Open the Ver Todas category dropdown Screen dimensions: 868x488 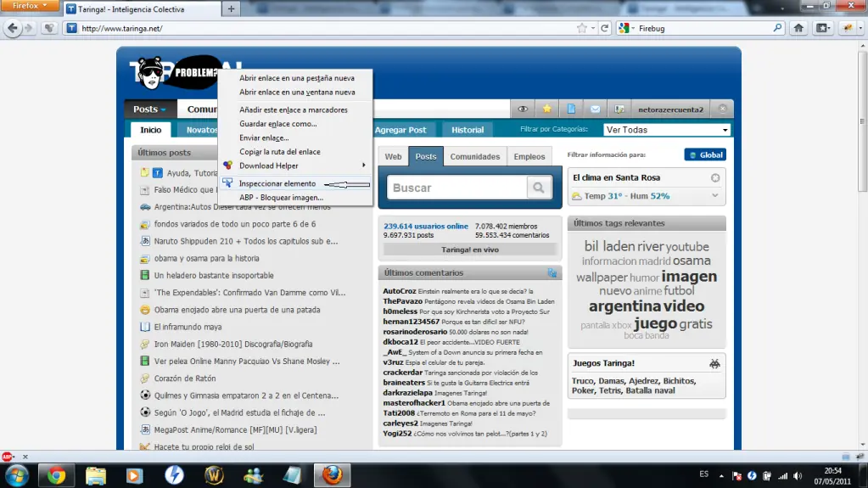tap(667, 130)
